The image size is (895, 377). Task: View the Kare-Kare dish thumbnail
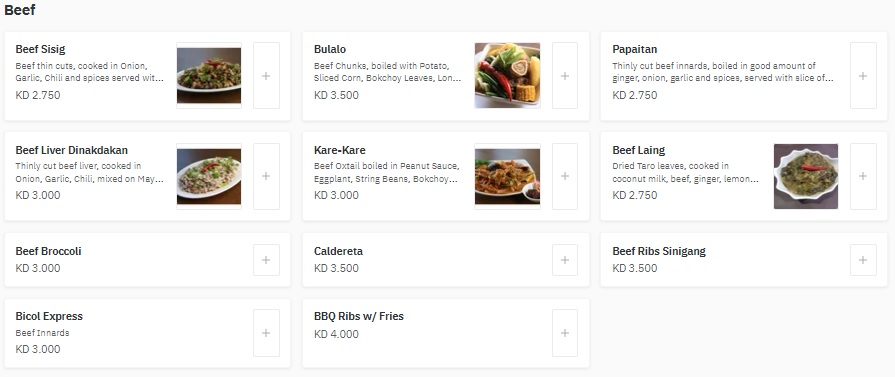pos(507,176)
